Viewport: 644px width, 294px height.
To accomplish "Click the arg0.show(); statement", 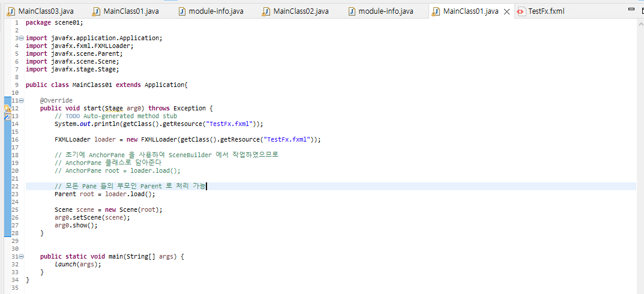I will 76,226.
